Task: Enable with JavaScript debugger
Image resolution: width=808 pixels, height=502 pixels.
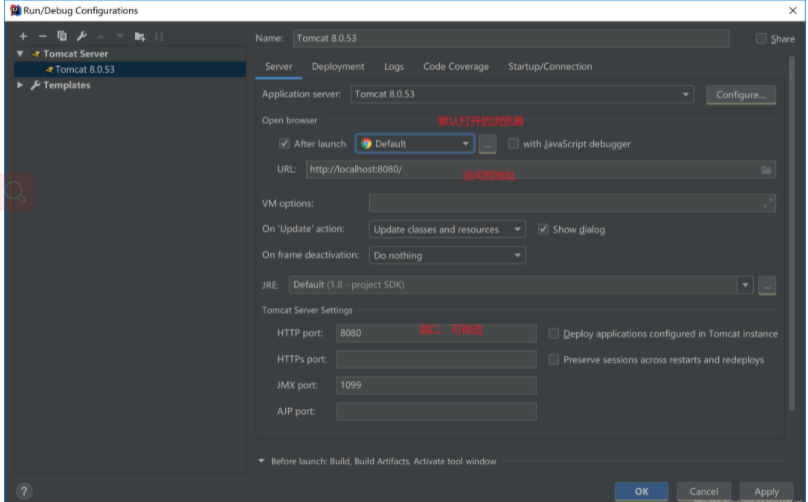Action: (x=513, y=143)
